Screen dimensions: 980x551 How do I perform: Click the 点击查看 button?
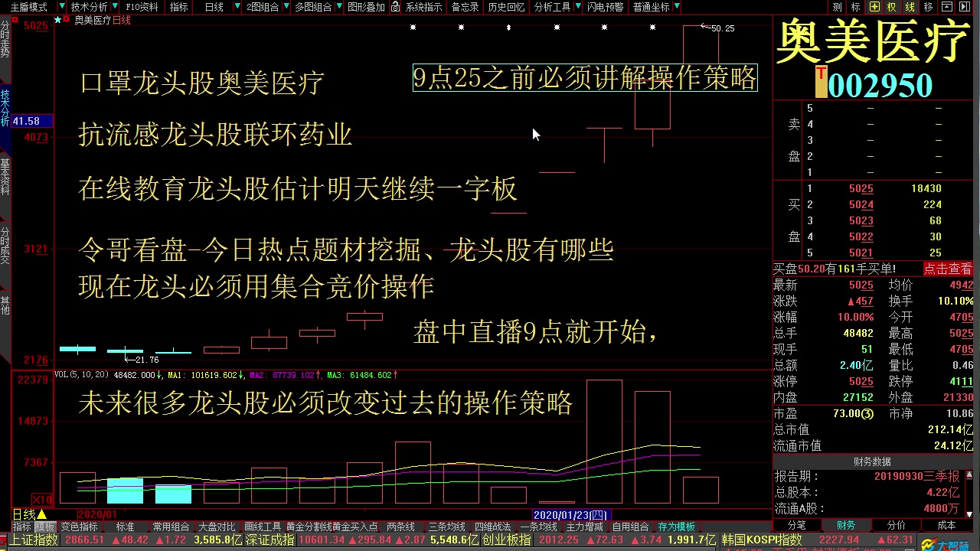tap(948, 269)
